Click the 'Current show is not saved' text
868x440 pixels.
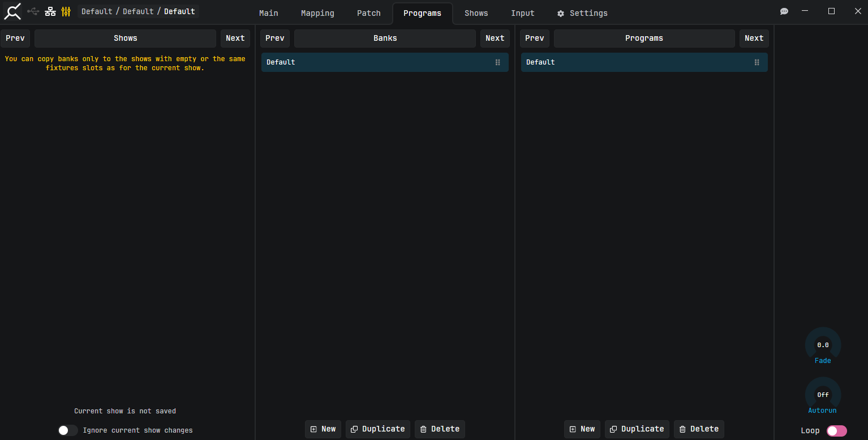[x=125, y=411]
